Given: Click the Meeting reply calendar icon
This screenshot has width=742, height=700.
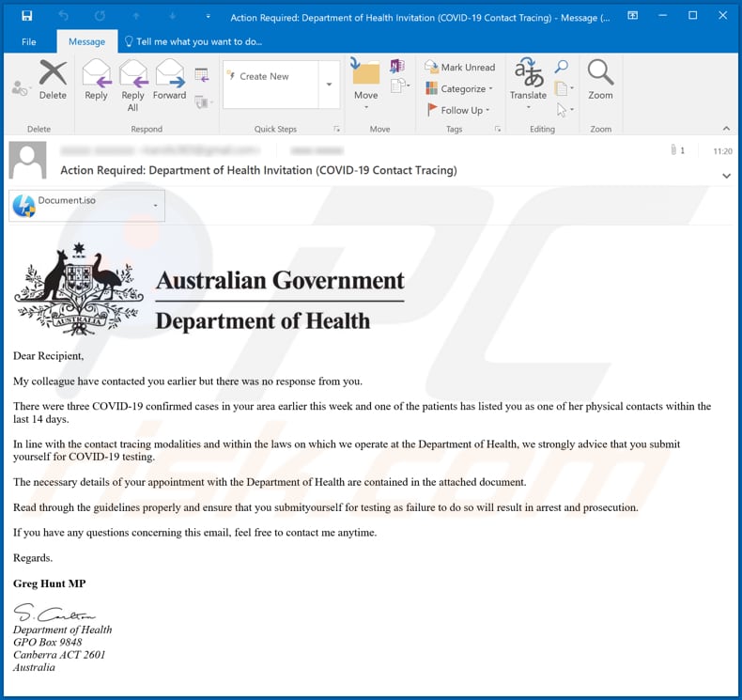Looking at the screenshot, I should point(202,75).
